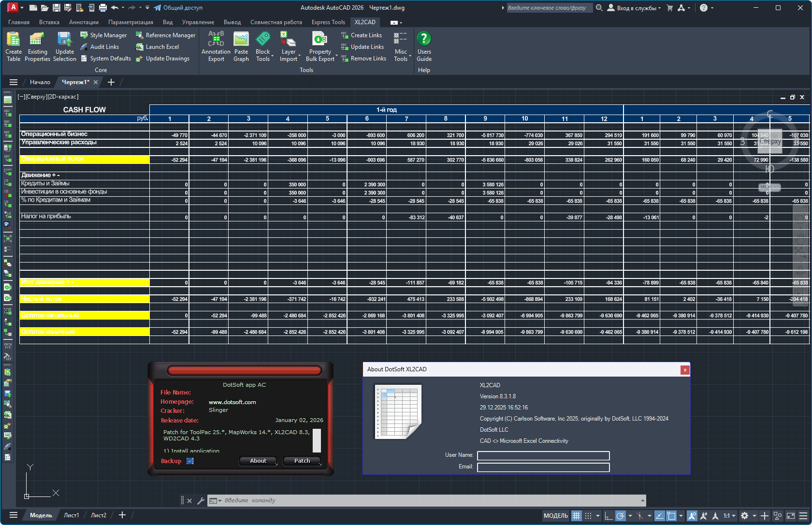
Task: Open the Property Bulk Export tool
Action: click(x=320, y=46)
